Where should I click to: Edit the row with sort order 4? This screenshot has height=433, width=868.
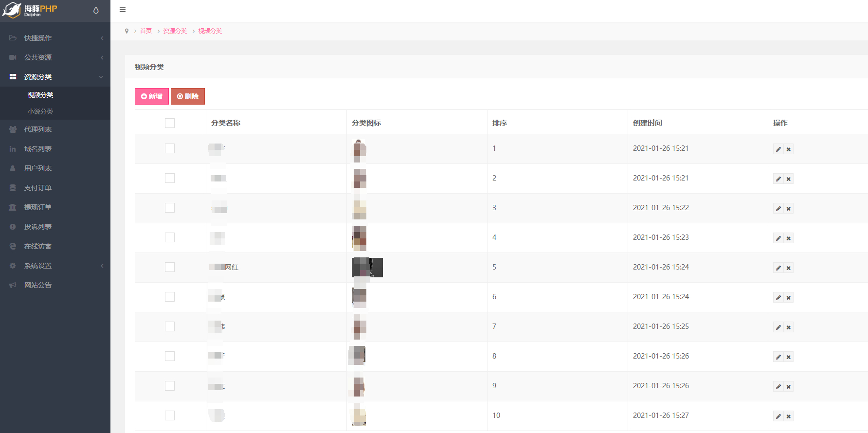pos(778,238)
